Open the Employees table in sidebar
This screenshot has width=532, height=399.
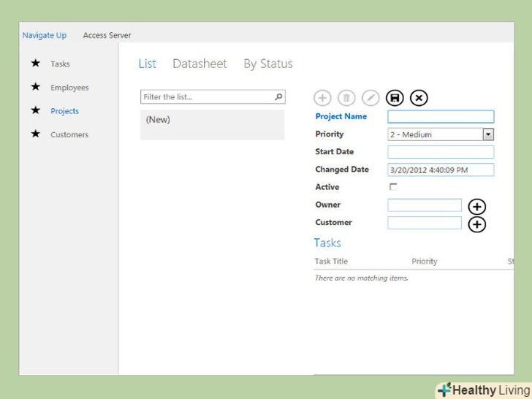69,88
